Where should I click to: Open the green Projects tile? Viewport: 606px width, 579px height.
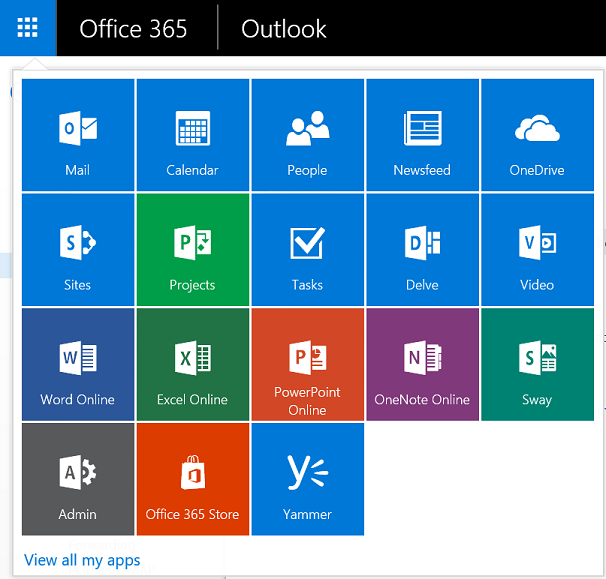click(x=193, y=250)
